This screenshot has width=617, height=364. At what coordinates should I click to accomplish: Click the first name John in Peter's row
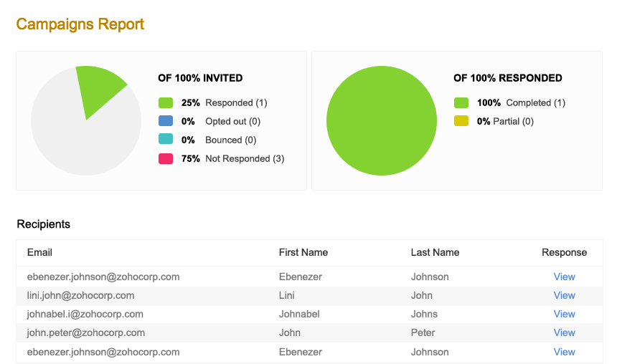pyautogui.click(x=290, y=333)
